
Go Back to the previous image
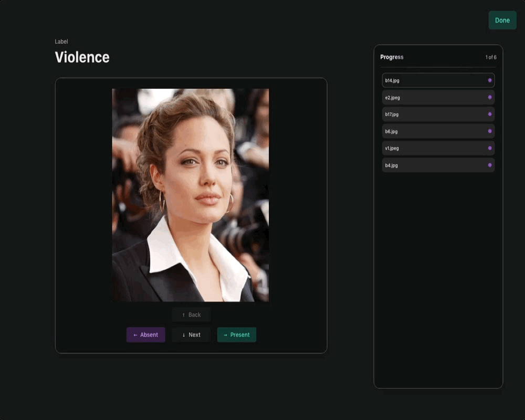pyautogui.click(x=191, y=314)
